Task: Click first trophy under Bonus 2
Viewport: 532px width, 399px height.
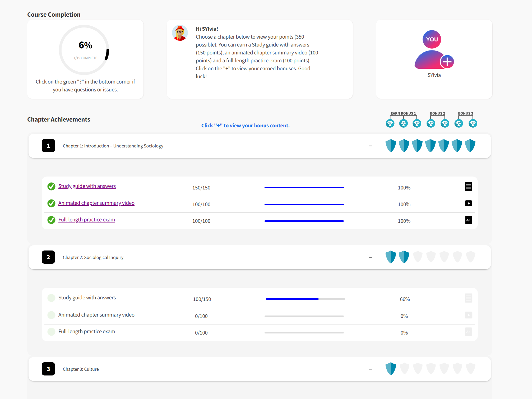Action: (x=431, y=123)
